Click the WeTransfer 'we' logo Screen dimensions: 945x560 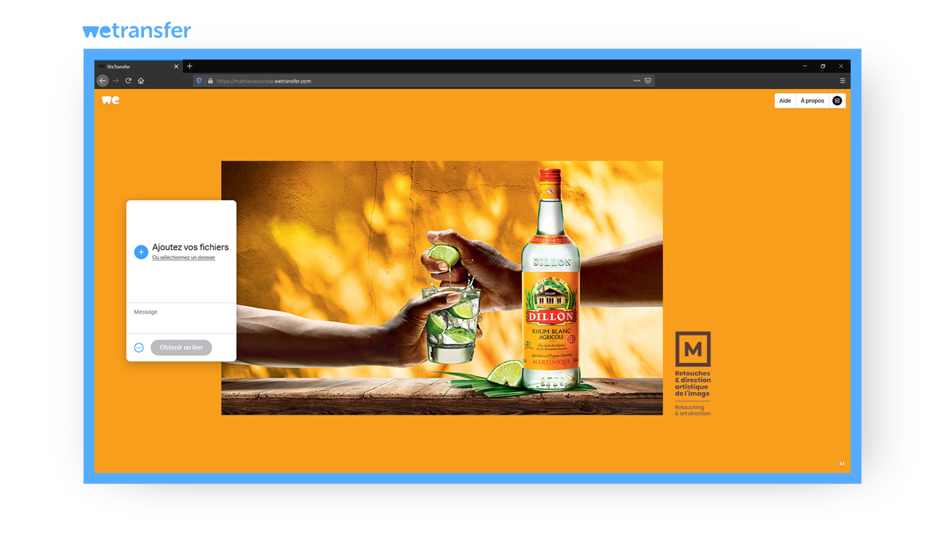pos(111,100)
